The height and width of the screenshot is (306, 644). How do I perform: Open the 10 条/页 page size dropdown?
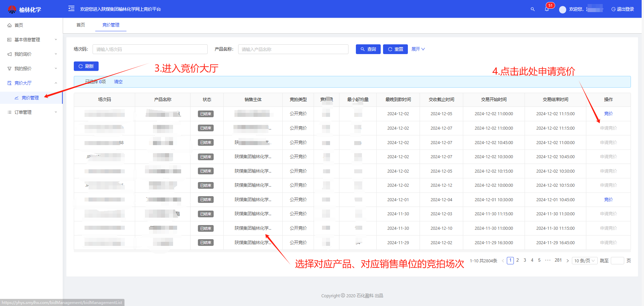tap(584, 261)
